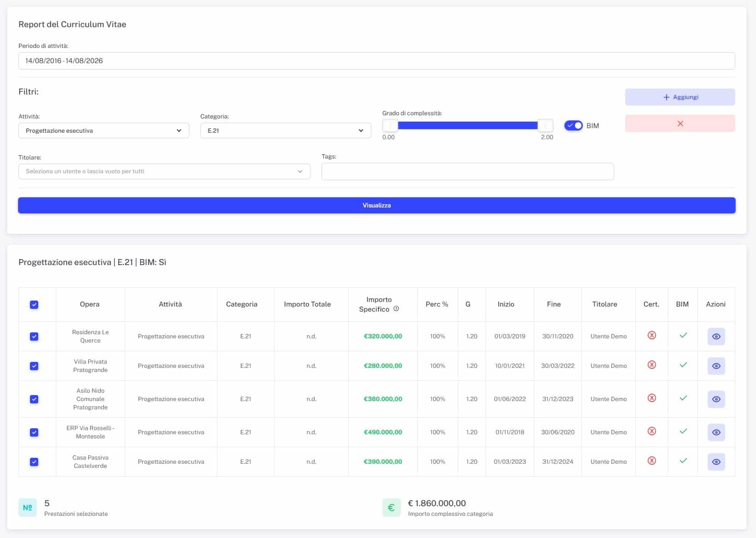Click the Aggiungi button

click(x=680, y=97)
